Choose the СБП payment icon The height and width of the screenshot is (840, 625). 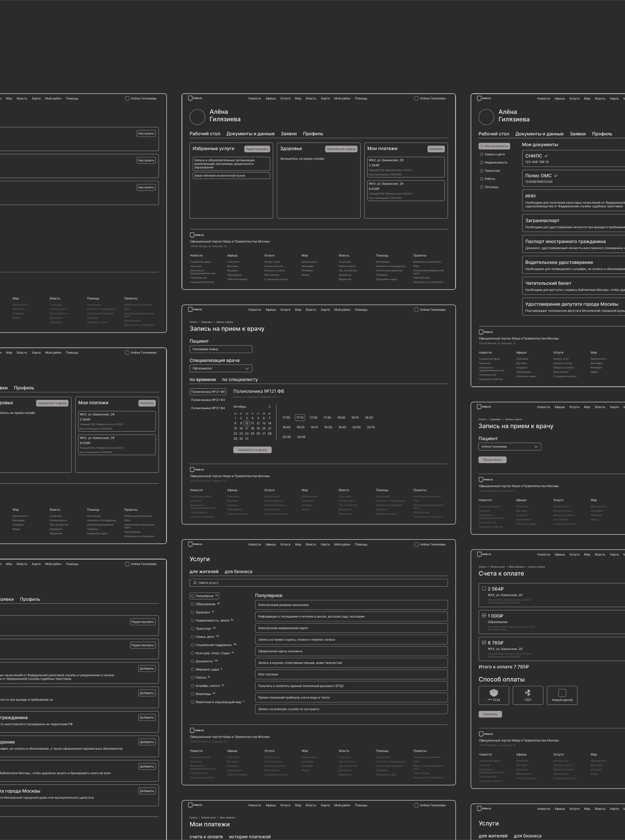[x=528, y=692]
